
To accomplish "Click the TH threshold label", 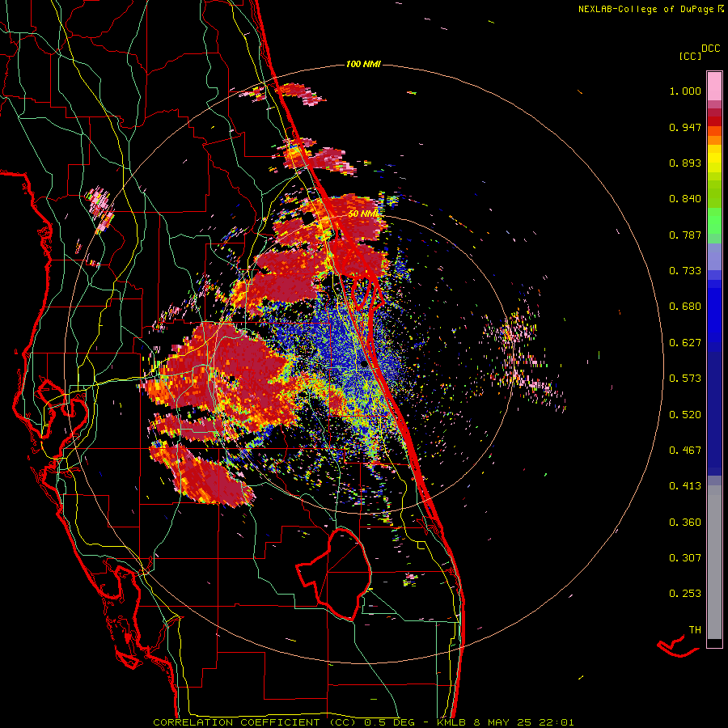I will (695, 630).
